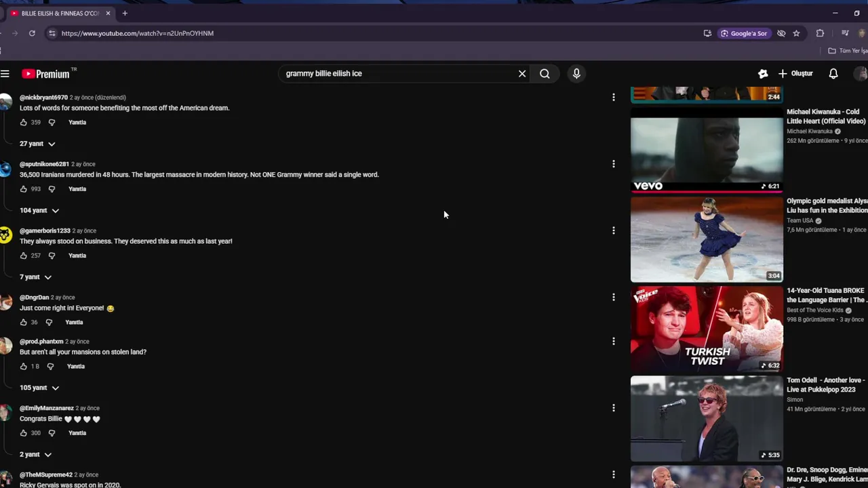This screenshot has width=868, height=488.
Task: Open options menu for @TheMSupreme42 comment
Action: click(x=614, y=474)
